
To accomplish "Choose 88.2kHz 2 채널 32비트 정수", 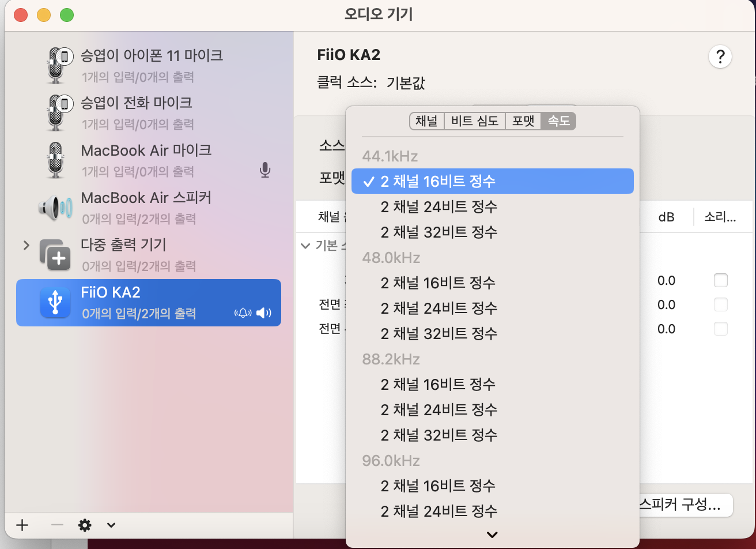I will point(493,435).
